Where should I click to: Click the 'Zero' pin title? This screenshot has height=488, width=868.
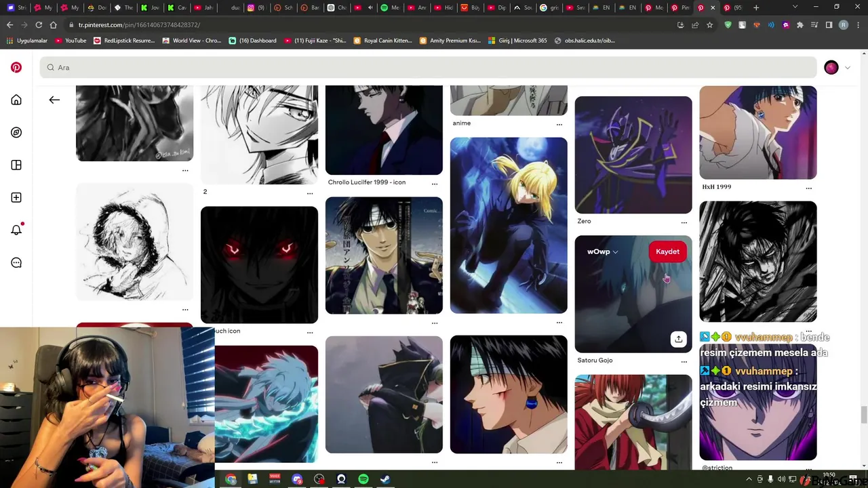click(x=584, y=222)
